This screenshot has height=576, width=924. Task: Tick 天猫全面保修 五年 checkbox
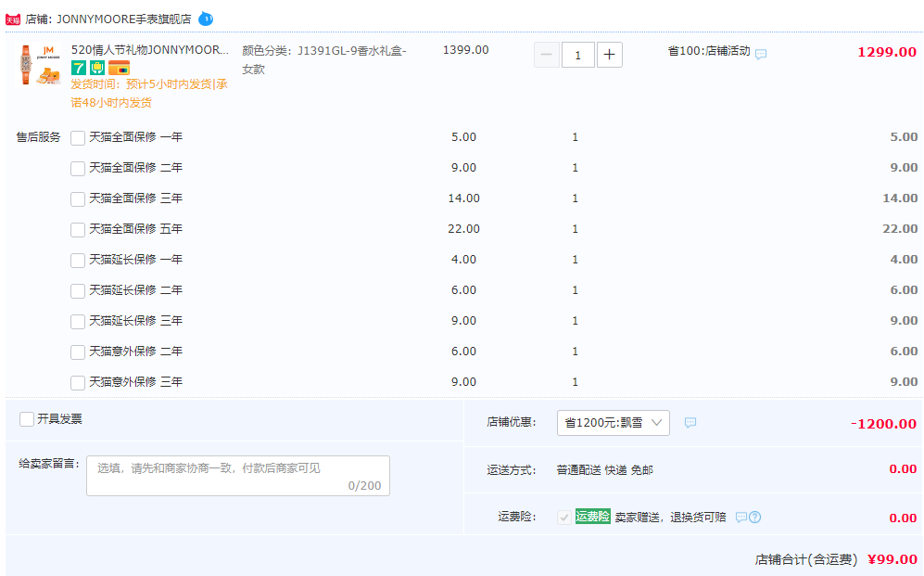(78, 231)
